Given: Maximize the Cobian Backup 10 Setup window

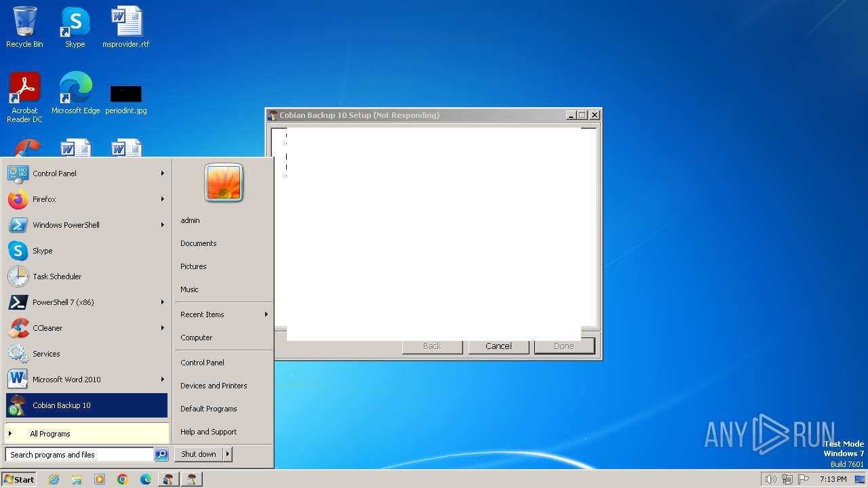Looking at the screenshot, I should click(x=583, y=115).
